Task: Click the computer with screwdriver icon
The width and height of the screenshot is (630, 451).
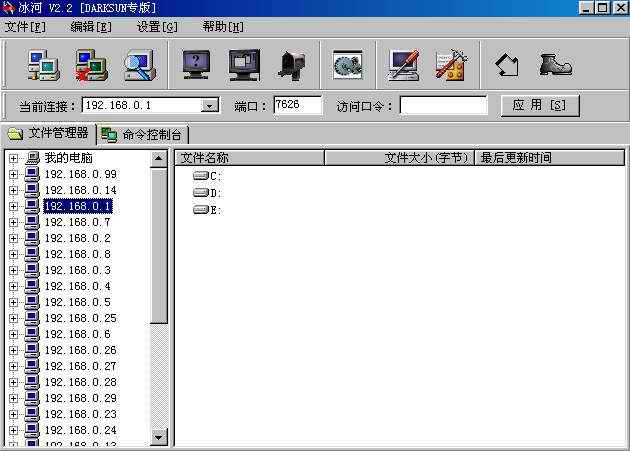Action: point(403,66)
